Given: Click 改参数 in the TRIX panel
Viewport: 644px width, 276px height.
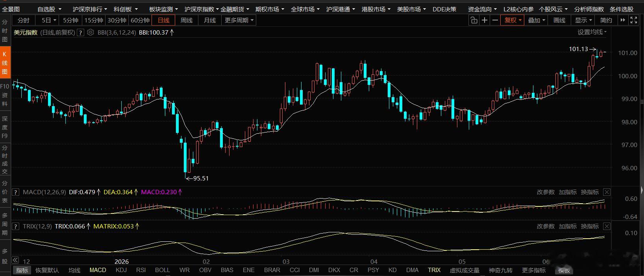Looking at the screenshot, I should [546, 226].
